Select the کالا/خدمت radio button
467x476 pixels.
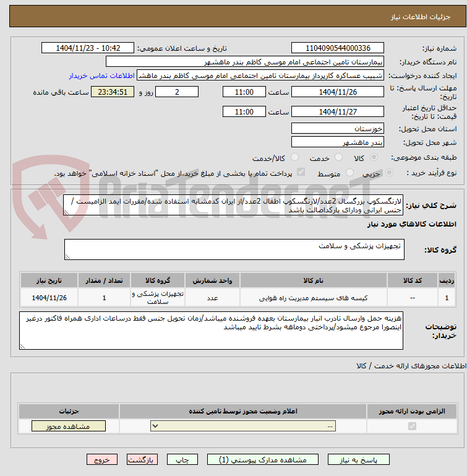pos(294,157)
